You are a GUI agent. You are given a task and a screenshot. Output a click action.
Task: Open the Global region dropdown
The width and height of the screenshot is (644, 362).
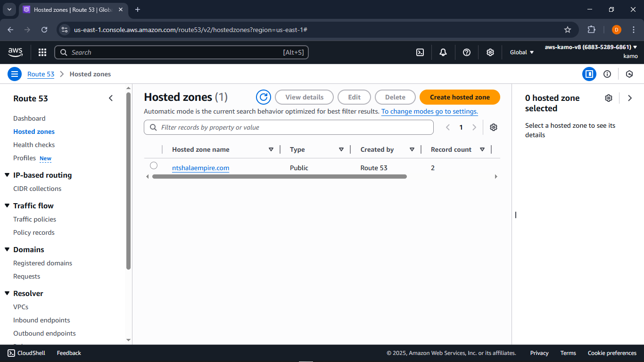coord(522,52)
